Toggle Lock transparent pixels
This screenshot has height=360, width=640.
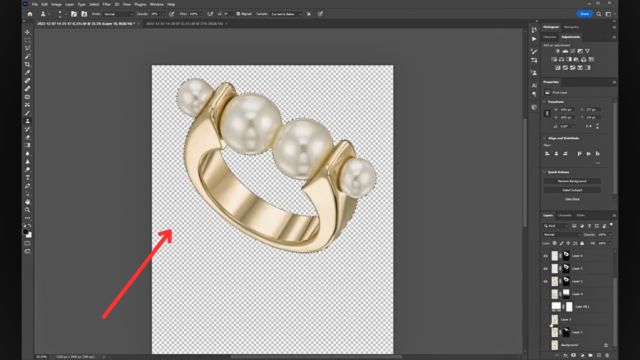554,243
